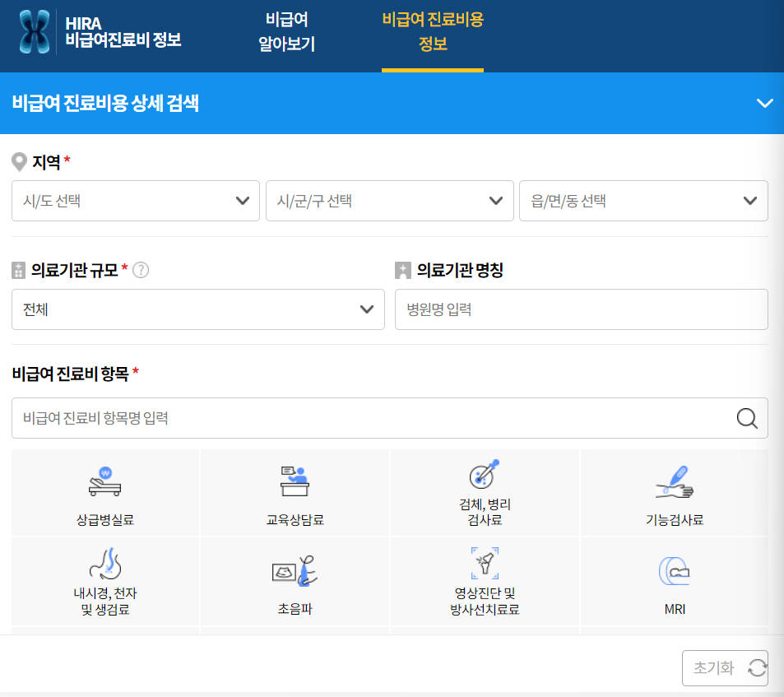Collapse the 비급여 진료비용 상세 검색 panel
Viewport: 784px width, 697px height.
tap(764, 103)
